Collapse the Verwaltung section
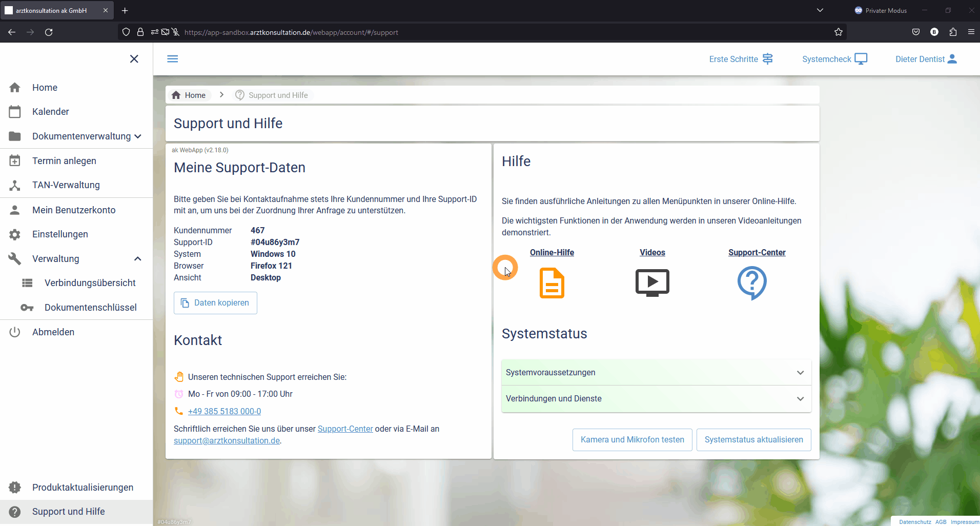The width and height of the screenshot is (980, 526). [x=137, y=258]
